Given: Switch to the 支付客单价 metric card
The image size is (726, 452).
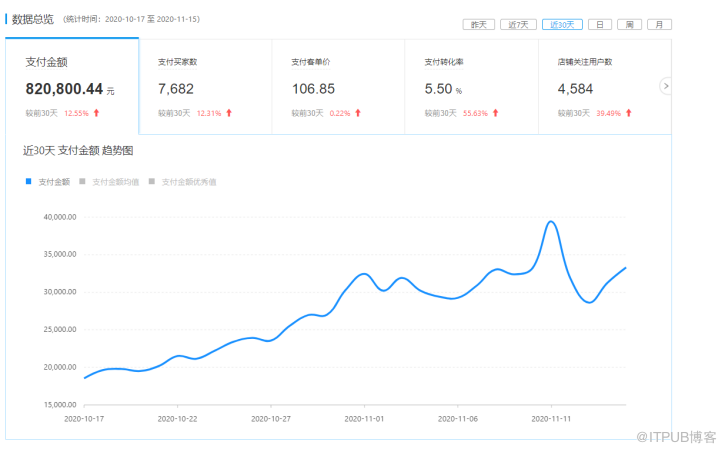Looking at the screenshot, I should point(338,87).
